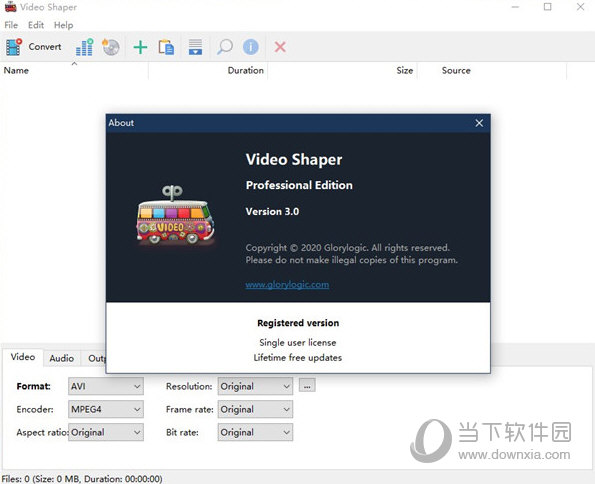Image resolution: width=595 pixels, height=484 pixels.
Task: Expand the Bit rate dropdown
Action: click(x=255, y=432)
